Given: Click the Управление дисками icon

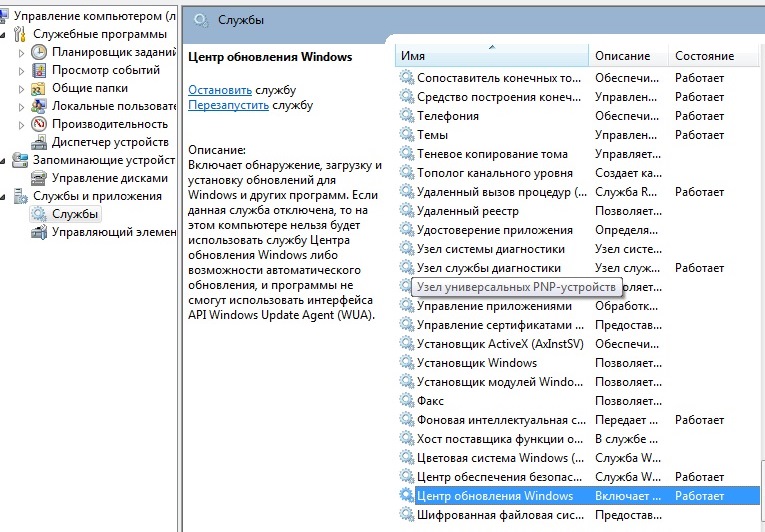Looking at the screenshot, I should click(39, 178).
